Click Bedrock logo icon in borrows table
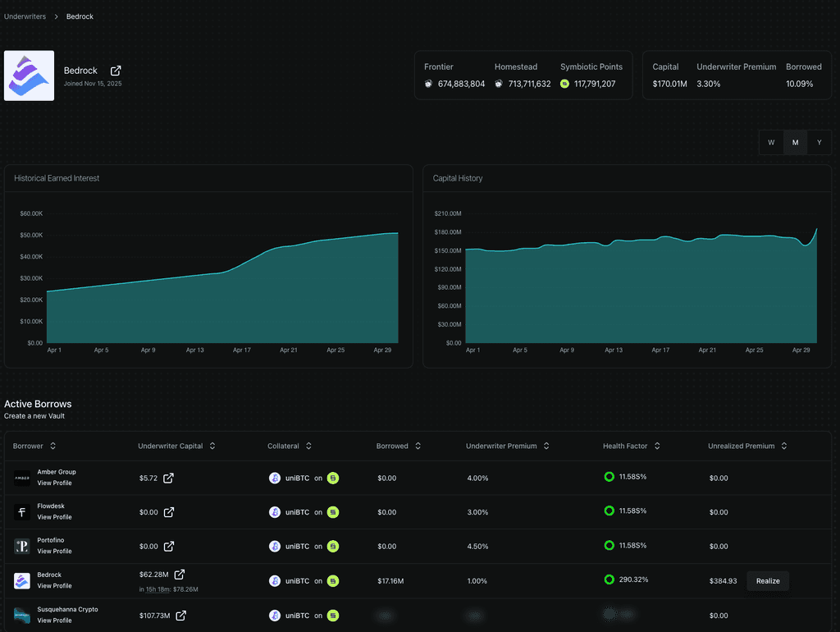The height and width of the screenshot is (632, 840). (x=22, y=581)
